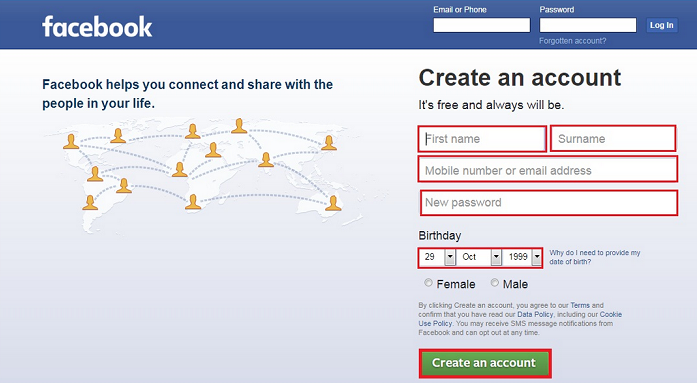Click the 'Create an account' heading text
The height and width of the screenshot is (383, 697).
coord(520,78)
